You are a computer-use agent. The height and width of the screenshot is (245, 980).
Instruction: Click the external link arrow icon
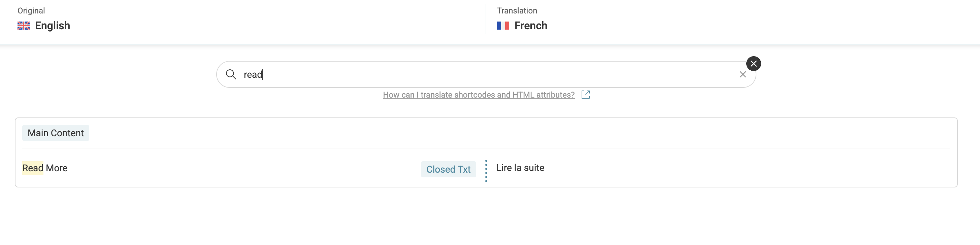click(586, 95)
